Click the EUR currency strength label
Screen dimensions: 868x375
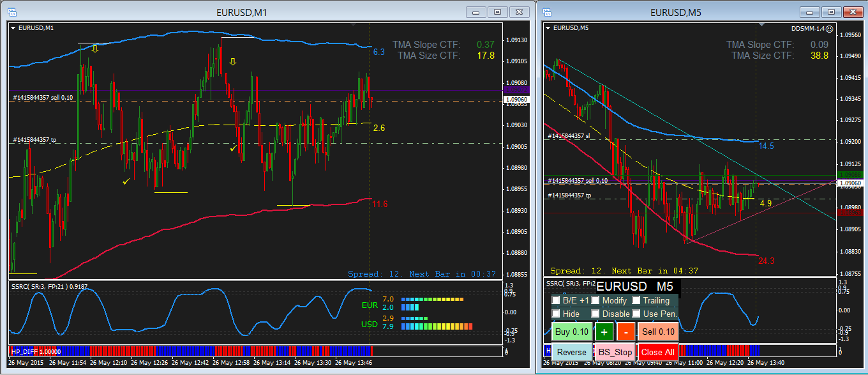(x=370, y=305)
